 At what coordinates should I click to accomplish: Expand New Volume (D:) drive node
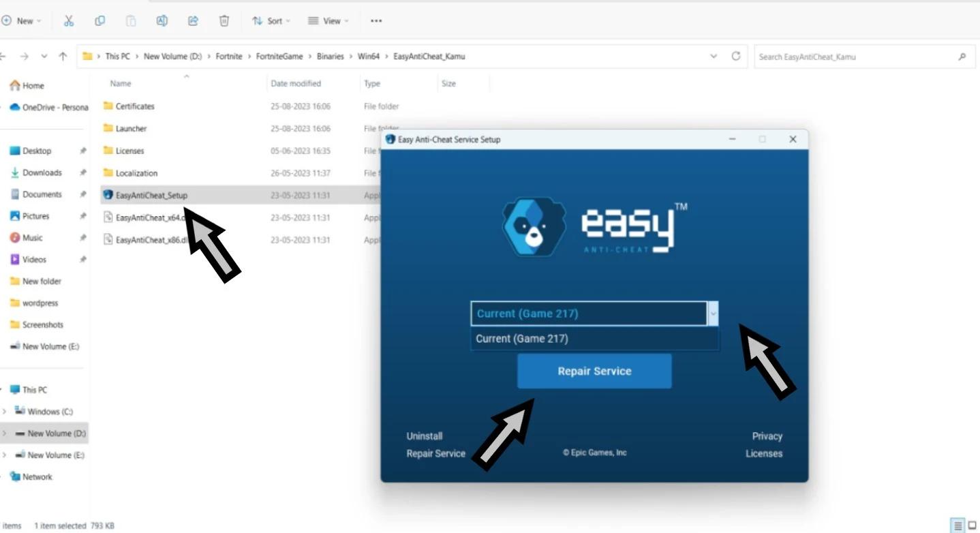(5, 433)
